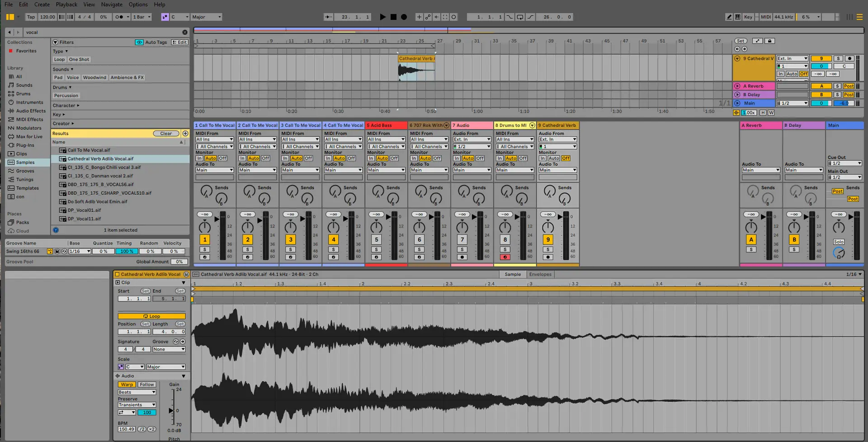Switch to the Envelopes tab
The image size is (868, 442).
[x=540, y=274]
